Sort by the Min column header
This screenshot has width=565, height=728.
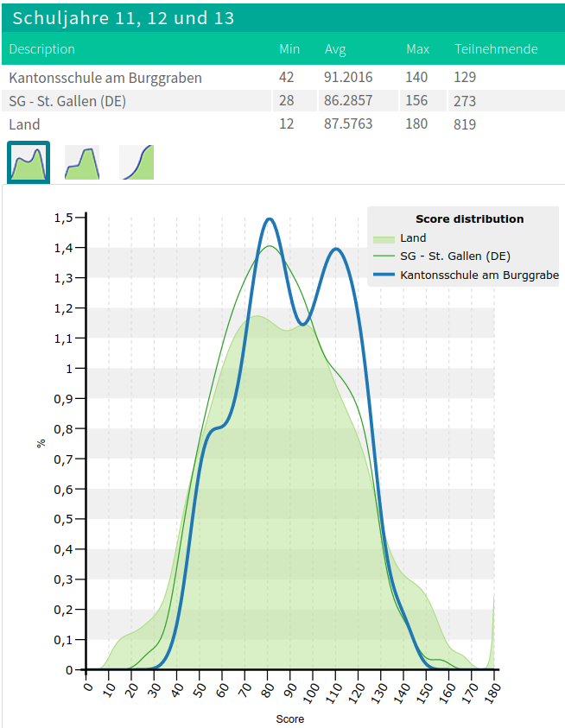[289, 49]
